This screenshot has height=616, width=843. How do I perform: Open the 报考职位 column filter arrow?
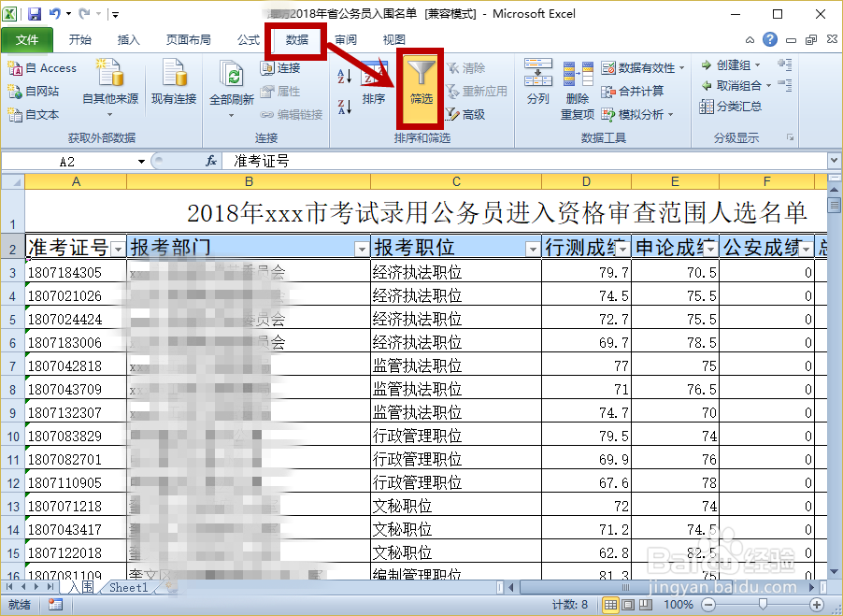532,248
